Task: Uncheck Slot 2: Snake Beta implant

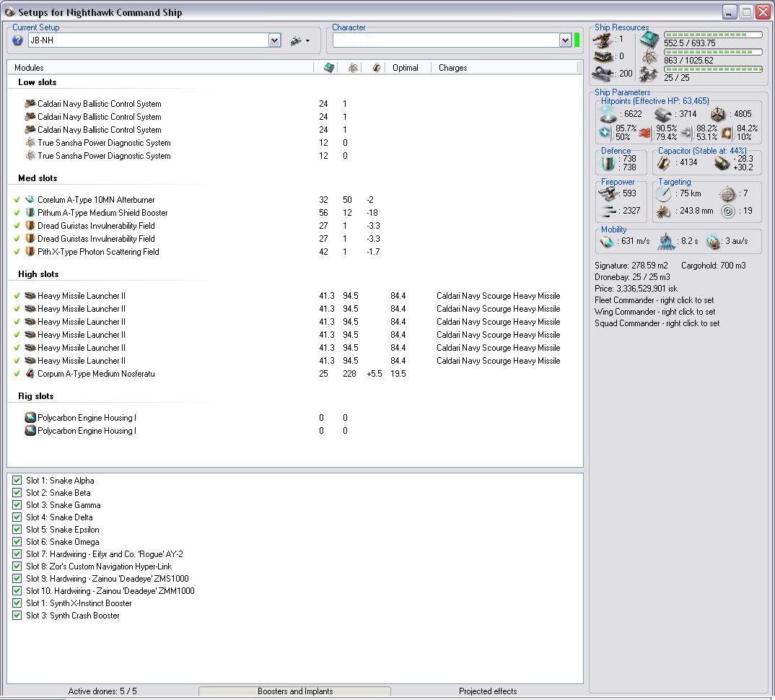Action: [17, 493]
